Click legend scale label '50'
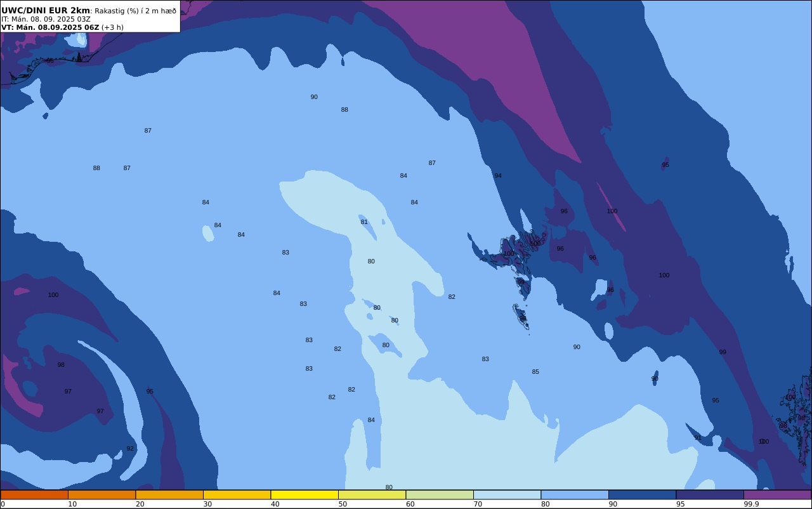 point(343,504)
